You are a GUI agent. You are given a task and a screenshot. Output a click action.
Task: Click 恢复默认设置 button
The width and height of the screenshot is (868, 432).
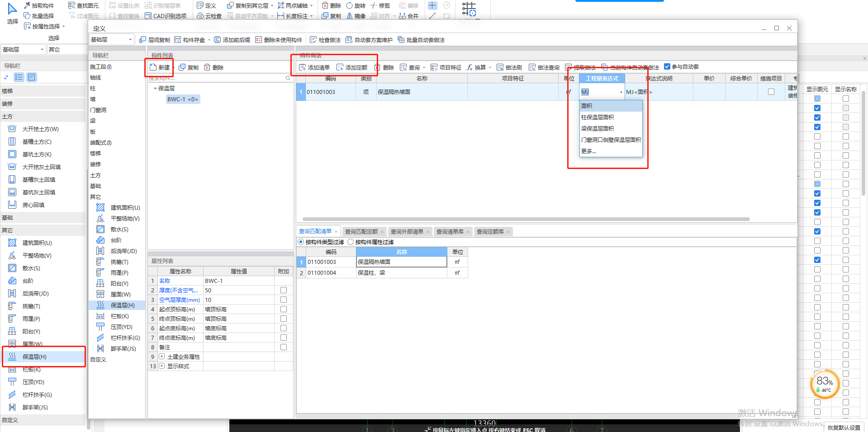844,427
